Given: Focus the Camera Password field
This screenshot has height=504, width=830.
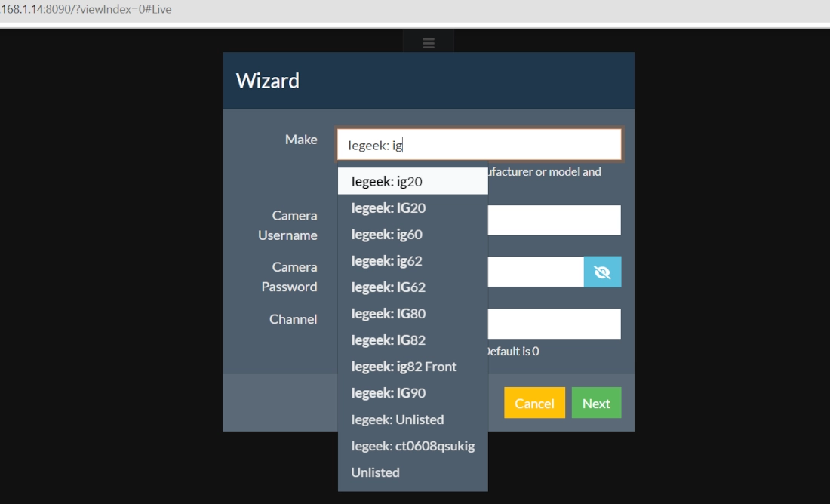Looking at the screenshot, I should coord(536,272).
